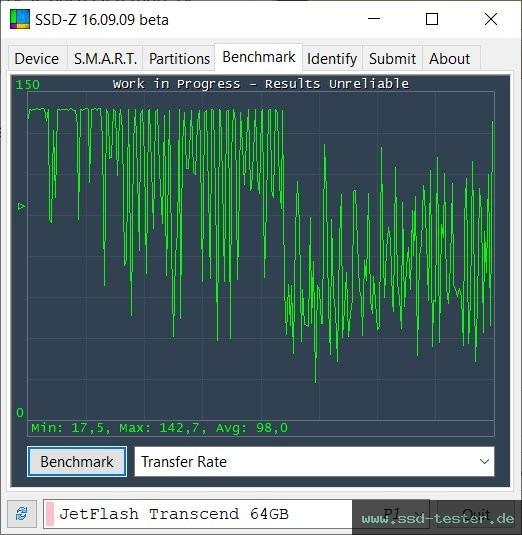Show the About tab
Image resolution: width=522 pixels, height=535 pixels.
[x=450, y=58]
